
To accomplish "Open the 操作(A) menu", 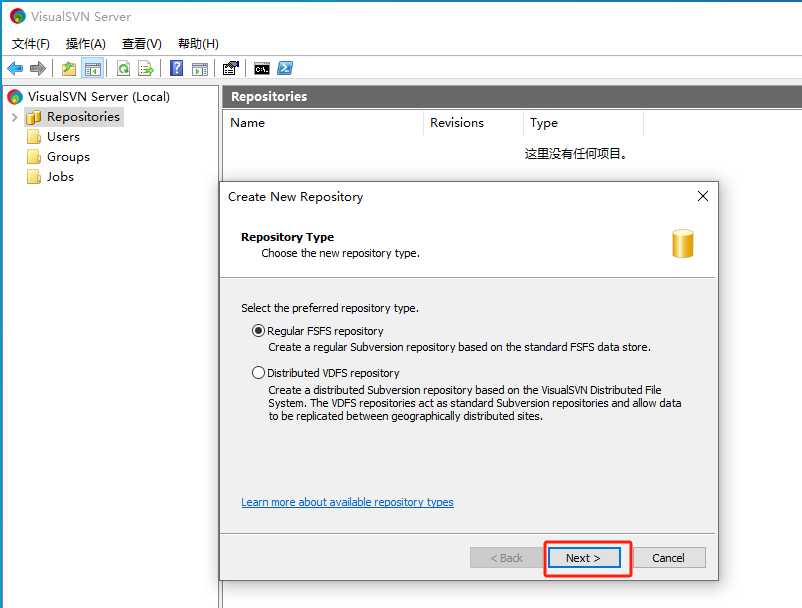I will [x=85, y=43].
